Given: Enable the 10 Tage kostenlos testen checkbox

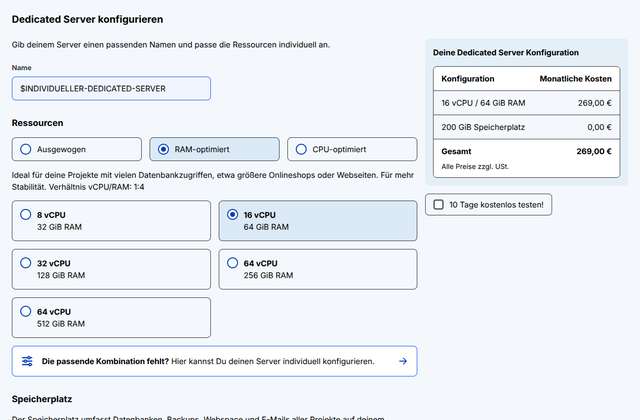Looking at the screenshot, I should (x=438, y=204).
